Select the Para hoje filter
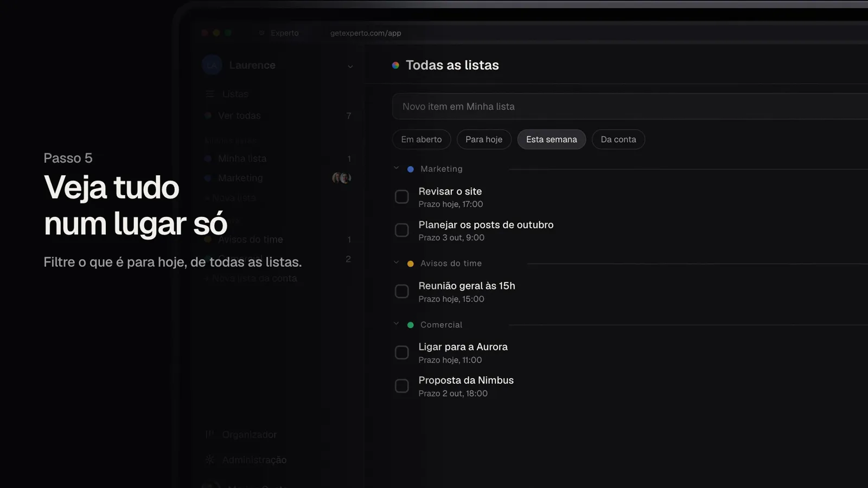This screenshot has width=868, height=488. point(484,139)
